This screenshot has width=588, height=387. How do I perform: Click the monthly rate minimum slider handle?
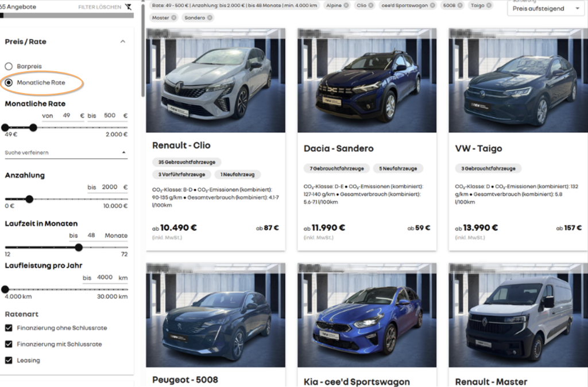tap(5, 127)
